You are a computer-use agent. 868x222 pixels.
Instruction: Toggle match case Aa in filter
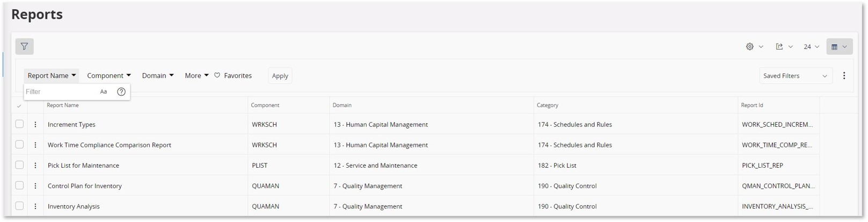104,92
